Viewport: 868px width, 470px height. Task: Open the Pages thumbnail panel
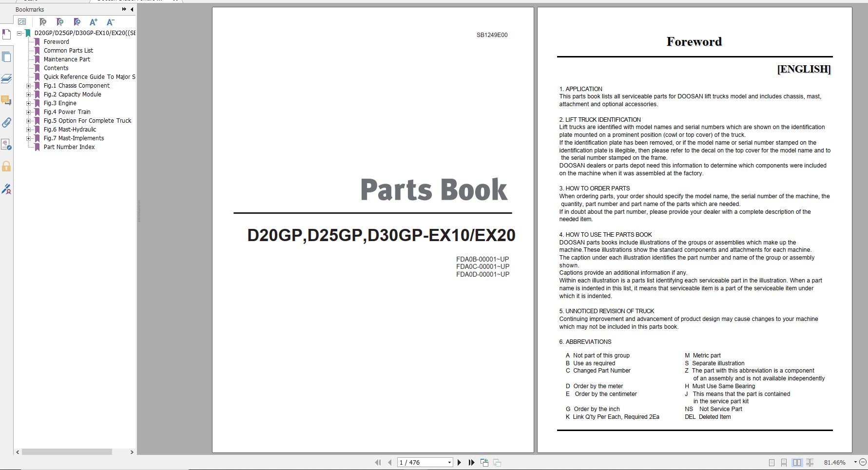6,57
